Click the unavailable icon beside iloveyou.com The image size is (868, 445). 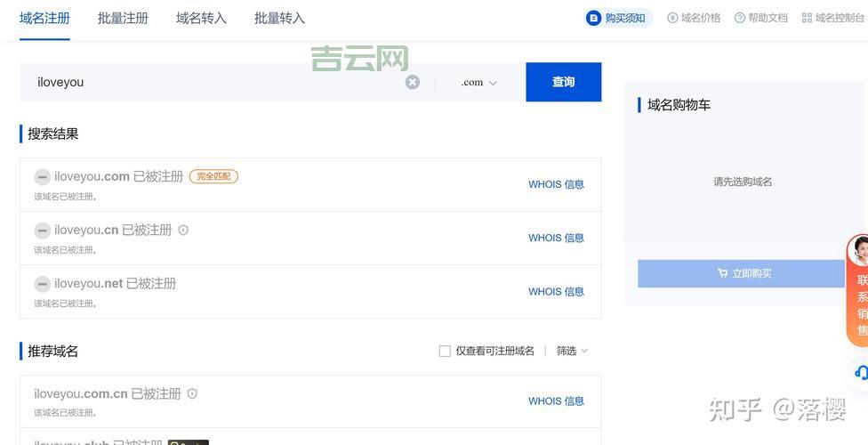[x=42, y=177]
